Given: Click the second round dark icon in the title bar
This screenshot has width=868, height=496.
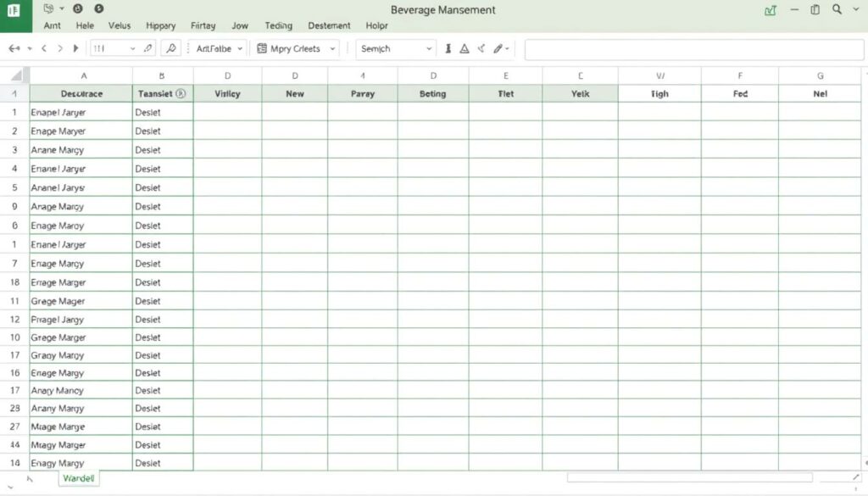Looking at the screenshot, I should click(x=98, y=8).
